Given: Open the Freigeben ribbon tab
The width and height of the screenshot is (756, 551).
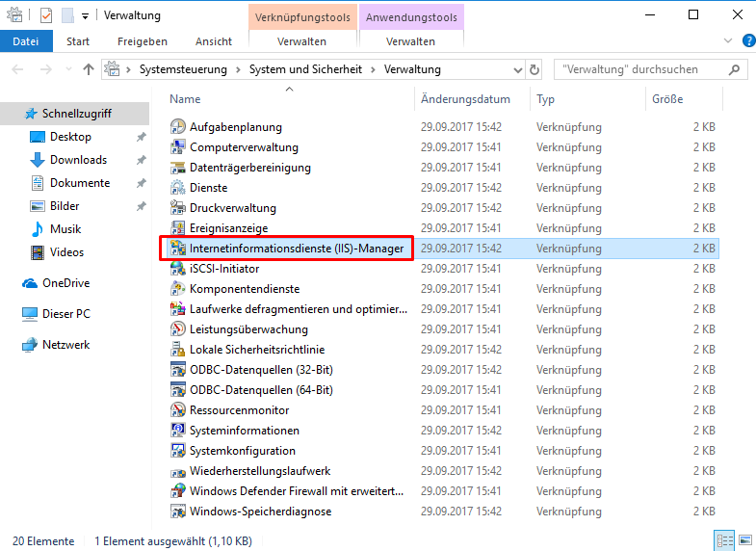Looking at the screenshot, I should (143, 41).
